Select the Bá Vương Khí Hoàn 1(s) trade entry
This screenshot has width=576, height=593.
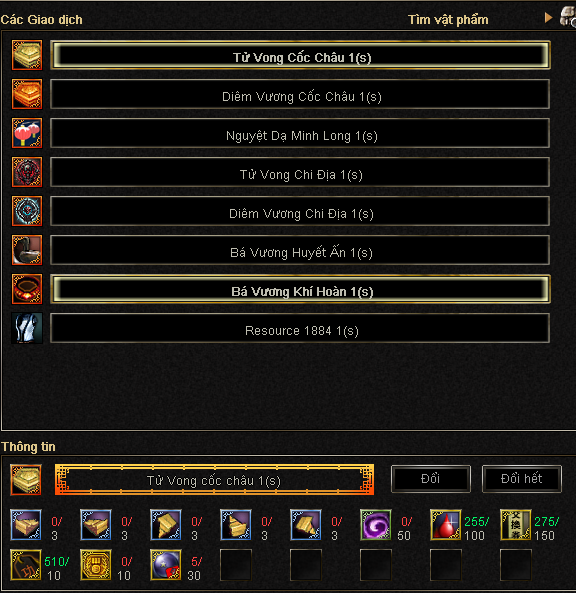coord(300,289)
